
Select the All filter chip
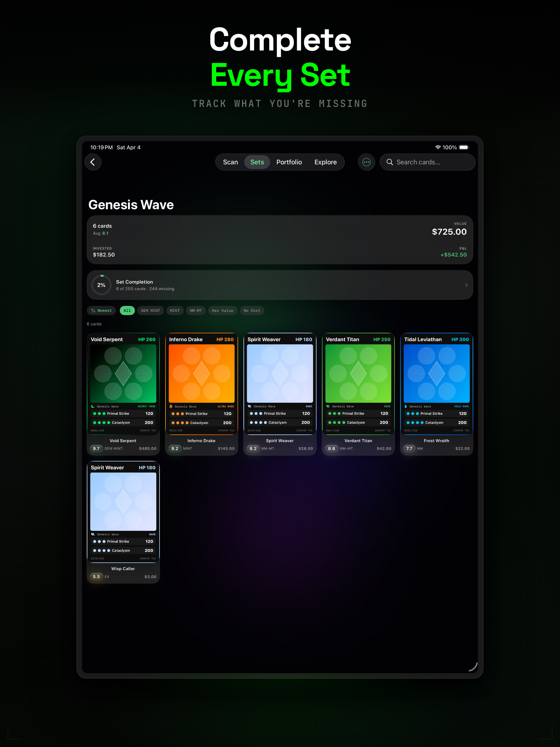127,311
